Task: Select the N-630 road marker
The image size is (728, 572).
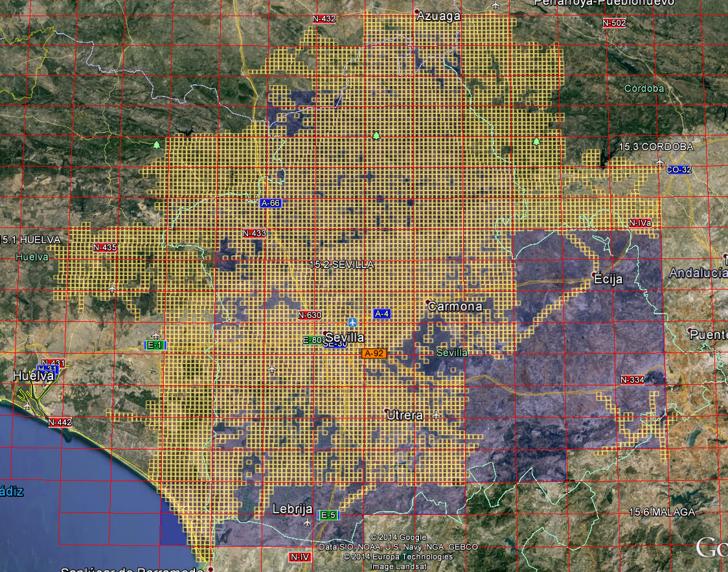Action: (x=310, y=315)
